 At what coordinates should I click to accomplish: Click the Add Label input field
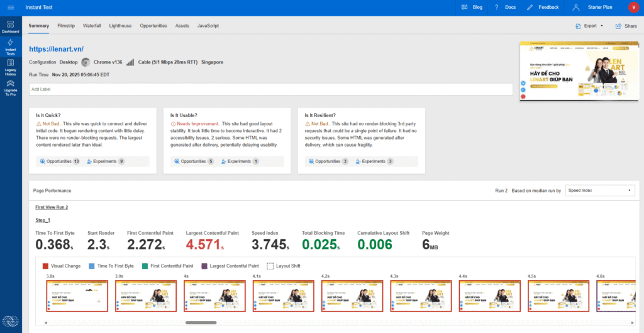pos(271,89)
